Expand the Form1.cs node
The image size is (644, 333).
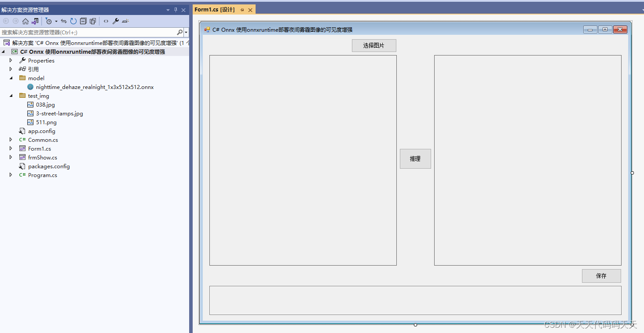point(11,148)
